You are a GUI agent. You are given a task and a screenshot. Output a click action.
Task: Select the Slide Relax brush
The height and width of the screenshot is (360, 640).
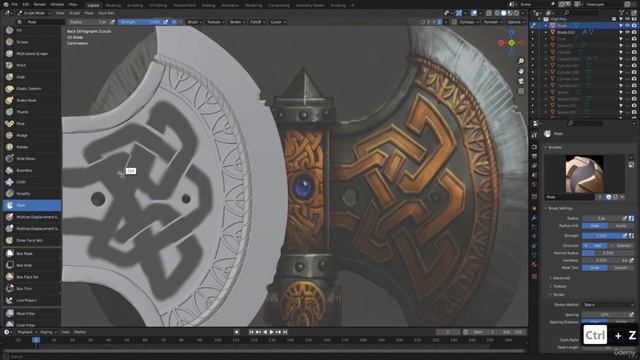click(32, 158)
